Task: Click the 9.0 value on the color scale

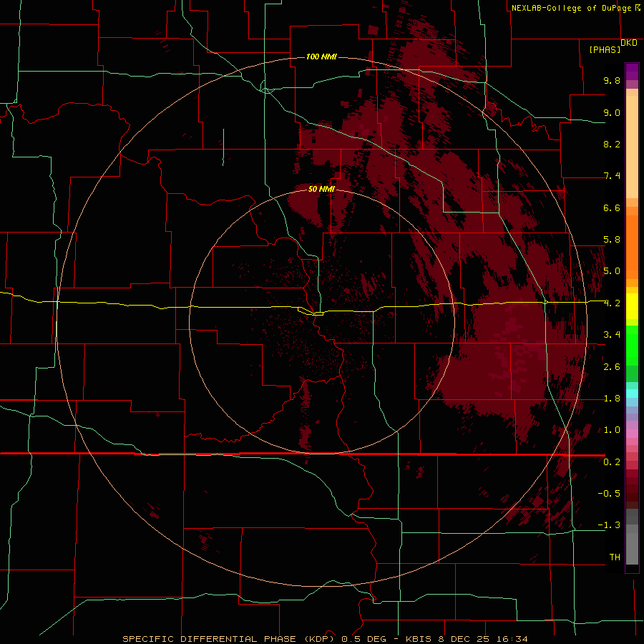Action: click(612, 112)
